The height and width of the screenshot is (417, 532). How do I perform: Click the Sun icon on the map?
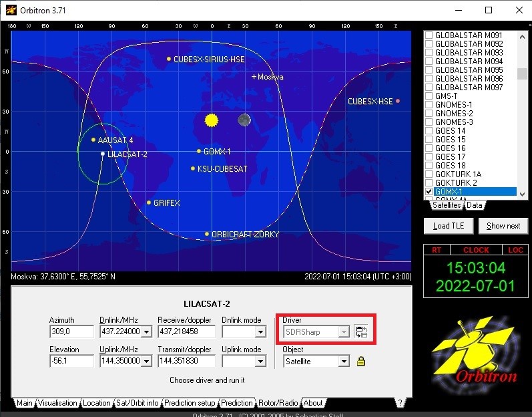(x=212, y=120)
